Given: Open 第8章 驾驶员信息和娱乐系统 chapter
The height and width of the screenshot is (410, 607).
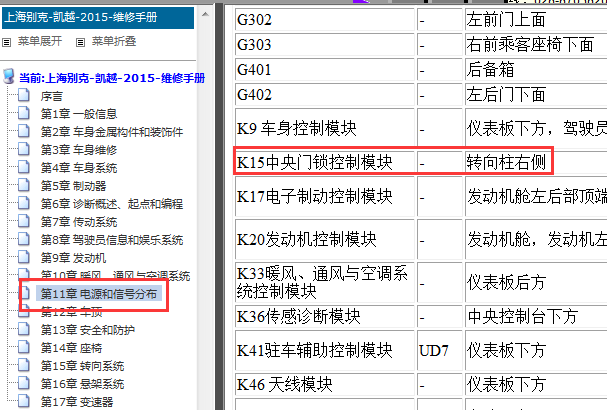Looking at the screenshot, I should coord(111,240).
